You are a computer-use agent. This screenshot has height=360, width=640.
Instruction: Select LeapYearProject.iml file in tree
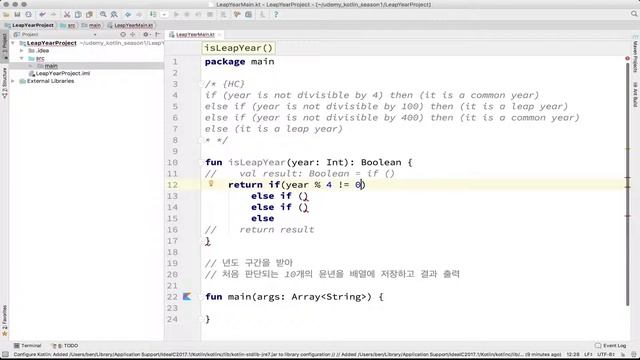pos(59,73)
